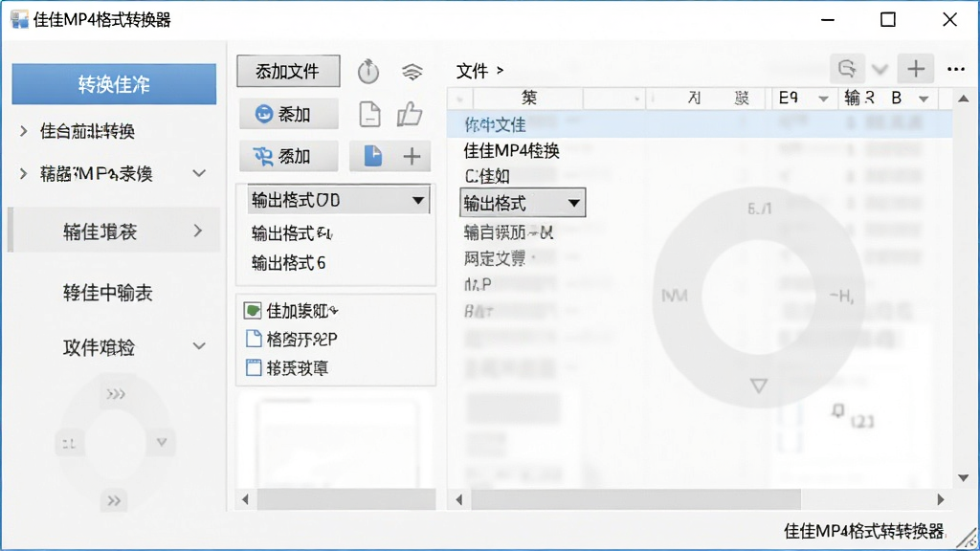Click the 添加 button with the smiley icon
Image resolution: width=980 pixels, height=551 pixels.
289,115
